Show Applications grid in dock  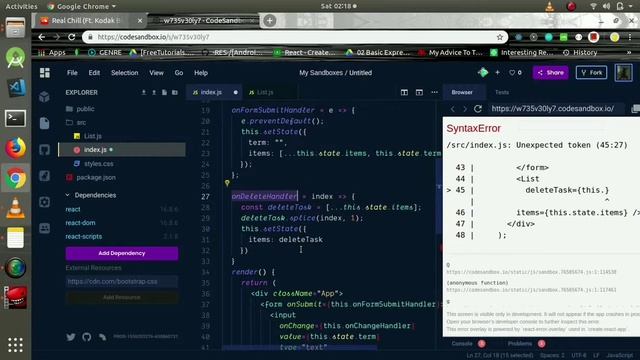[x=16, y=345]
